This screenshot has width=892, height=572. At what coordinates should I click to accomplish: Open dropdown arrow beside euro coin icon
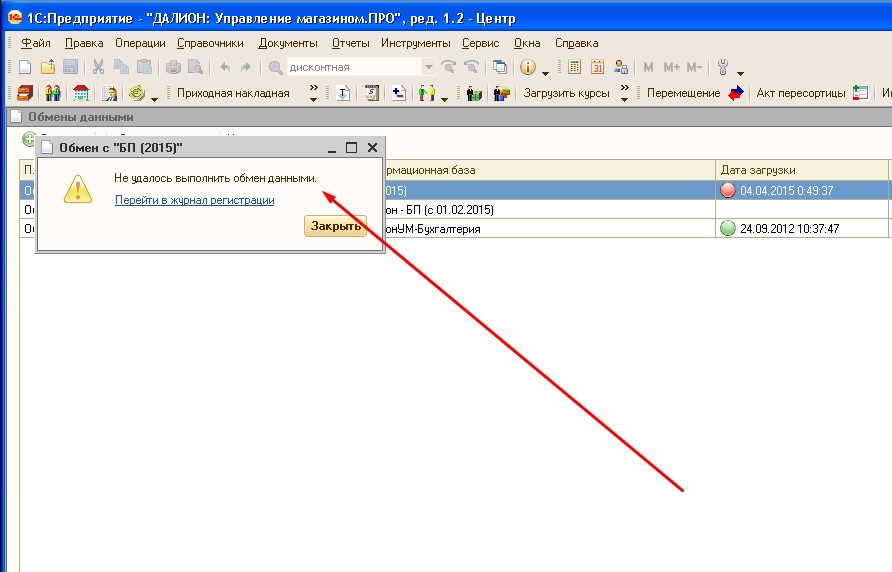point(154,97)
